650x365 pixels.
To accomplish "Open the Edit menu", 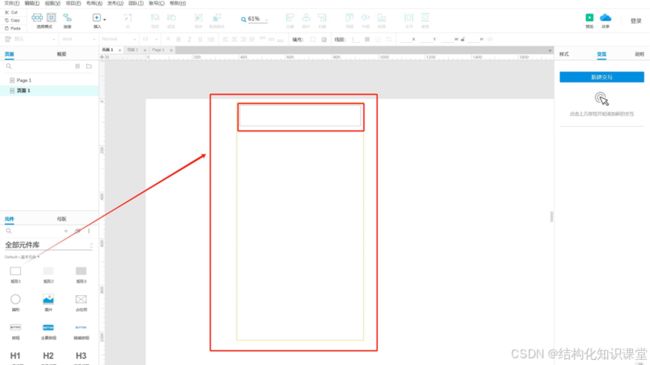I will pyautogui.click(x=32, y=3).
